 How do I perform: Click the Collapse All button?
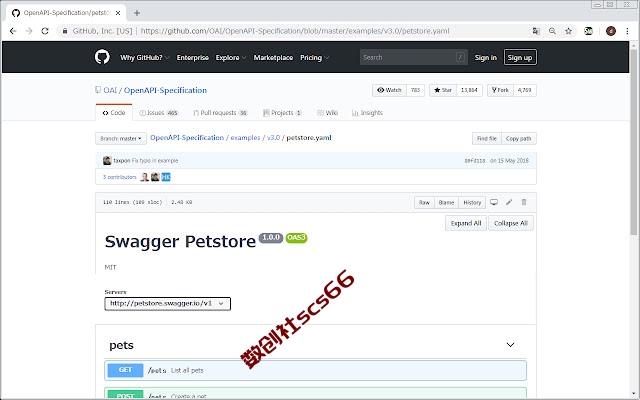coord(511,223)
